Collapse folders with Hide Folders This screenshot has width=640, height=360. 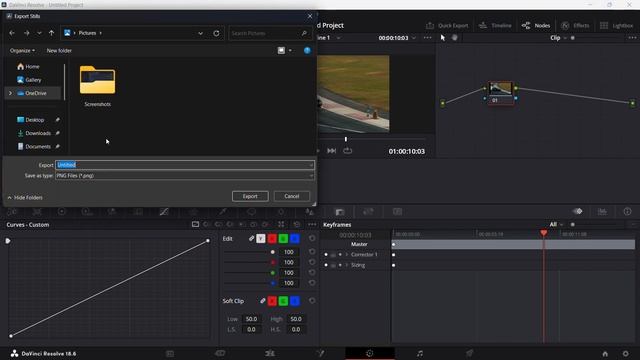coord(25,198)
